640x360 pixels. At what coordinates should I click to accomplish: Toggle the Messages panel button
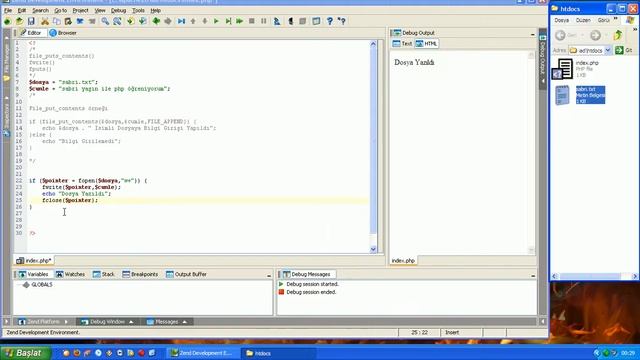pos(167,322)
